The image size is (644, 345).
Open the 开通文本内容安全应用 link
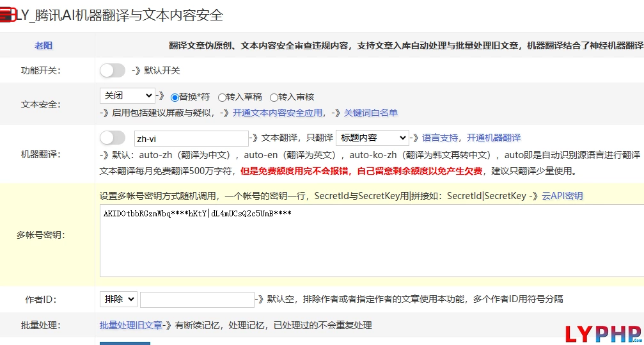pyautogui.click(x=277, y=113)
